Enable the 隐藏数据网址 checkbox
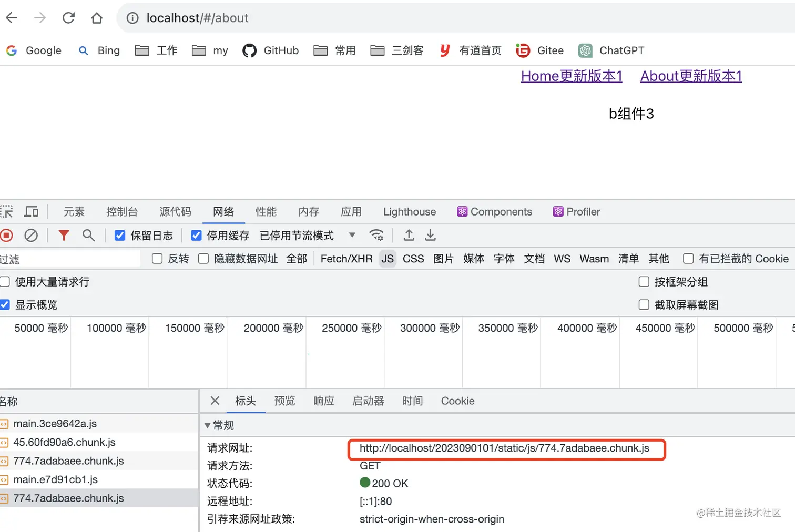The width and height of the screenshot is (795, 532). click(x=203, y=259)
